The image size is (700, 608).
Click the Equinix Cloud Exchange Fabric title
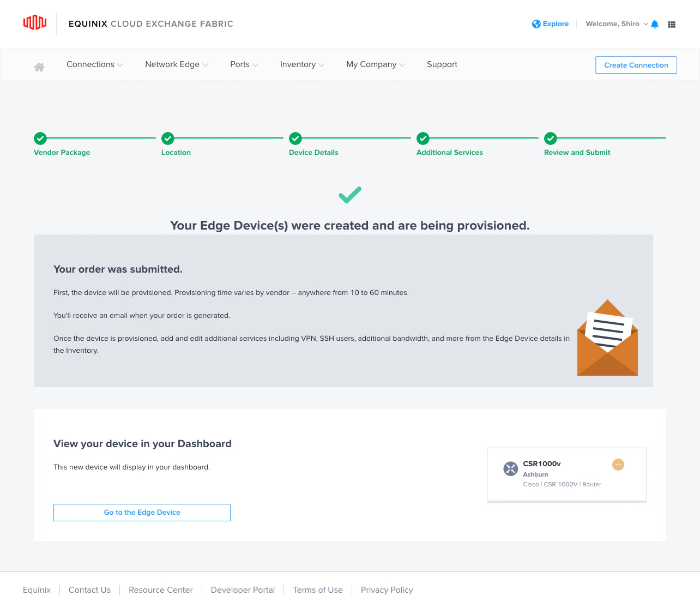(151, 24)
